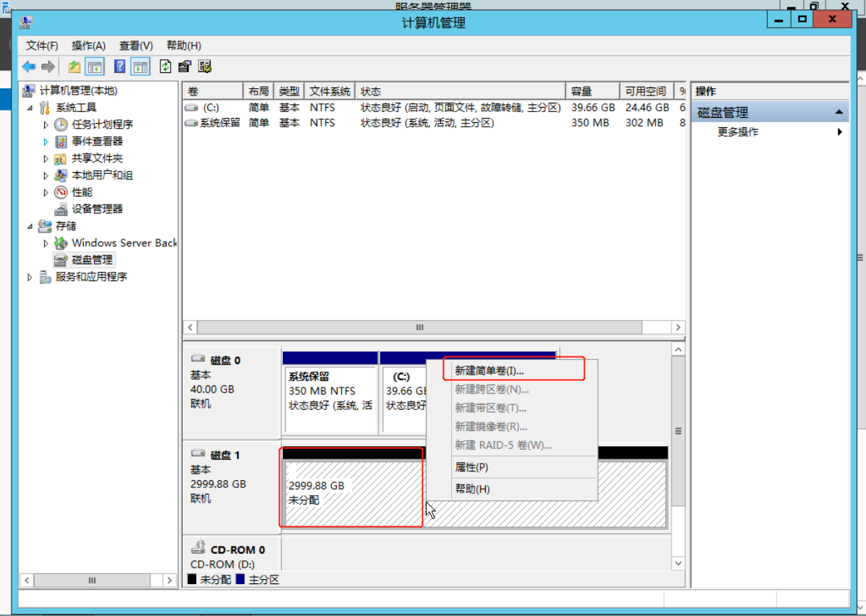This screenshot has width=866, height=616.
Task: Expand the 任务计划程序 tree node
Action: coord(46,125)
